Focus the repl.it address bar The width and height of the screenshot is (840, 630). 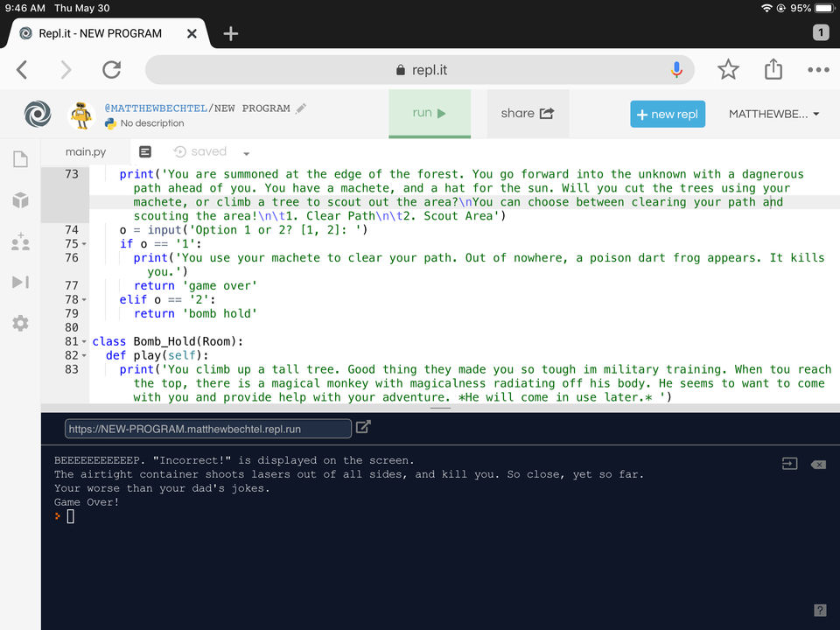pos(420,70)
